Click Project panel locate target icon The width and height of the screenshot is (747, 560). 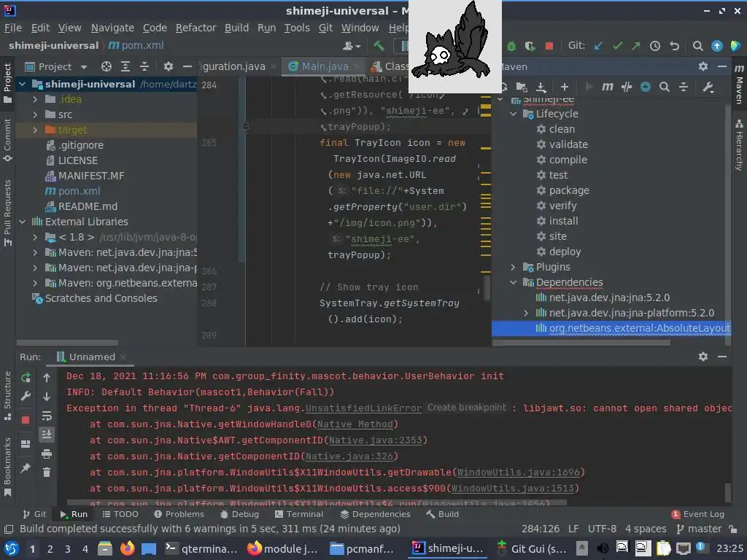click(x=107, y=66)
